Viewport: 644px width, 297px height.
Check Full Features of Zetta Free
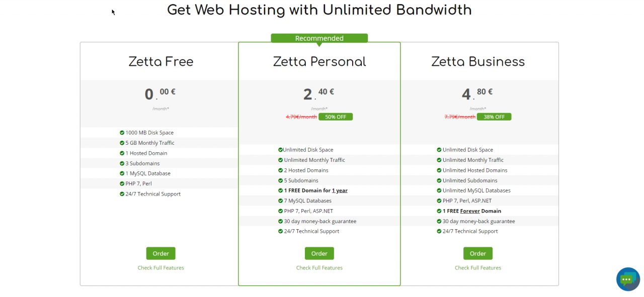pos(160,267)
